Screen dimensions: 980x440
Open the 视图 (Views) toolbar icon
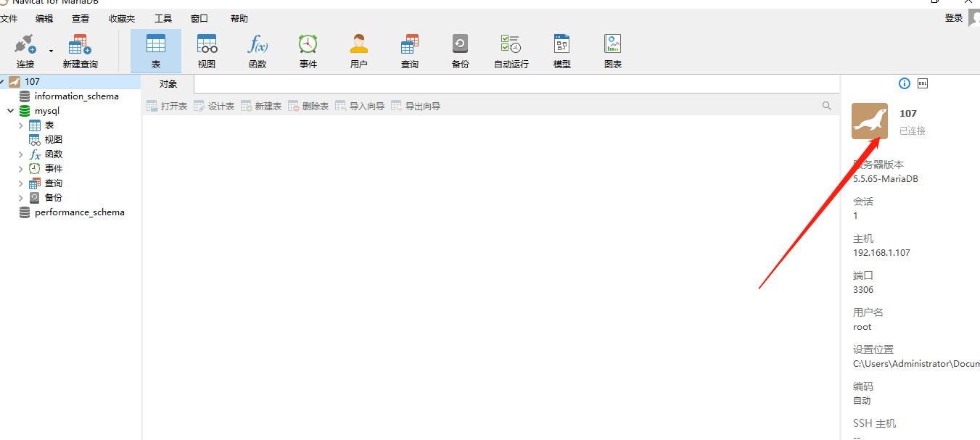(x=206, y=49)
